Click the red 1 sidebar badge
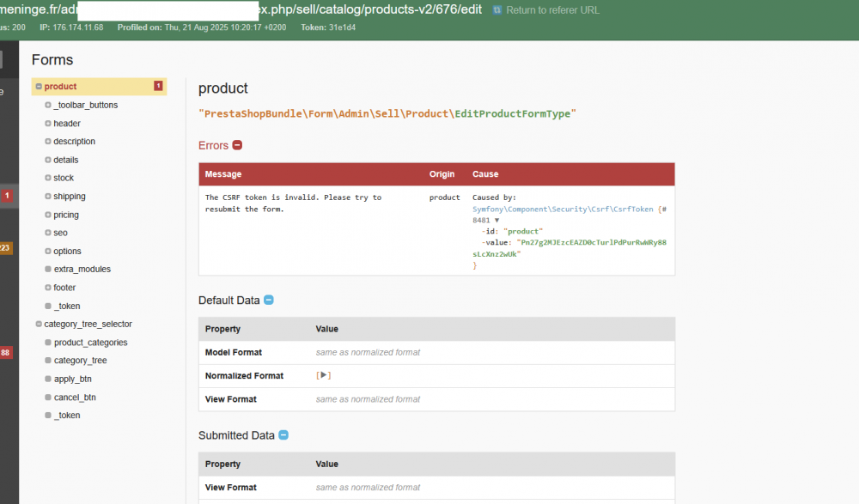 [x=7, y=196]
